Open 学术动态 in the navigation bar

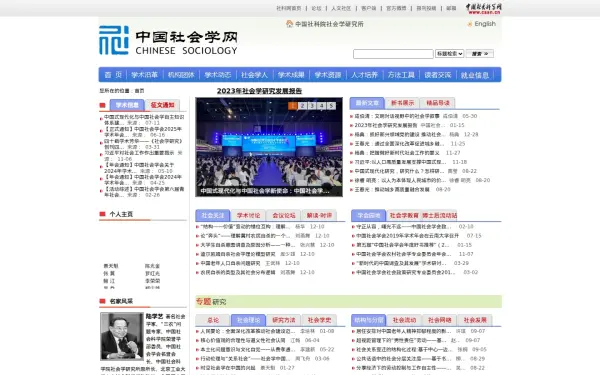click(x=218, y=75)
